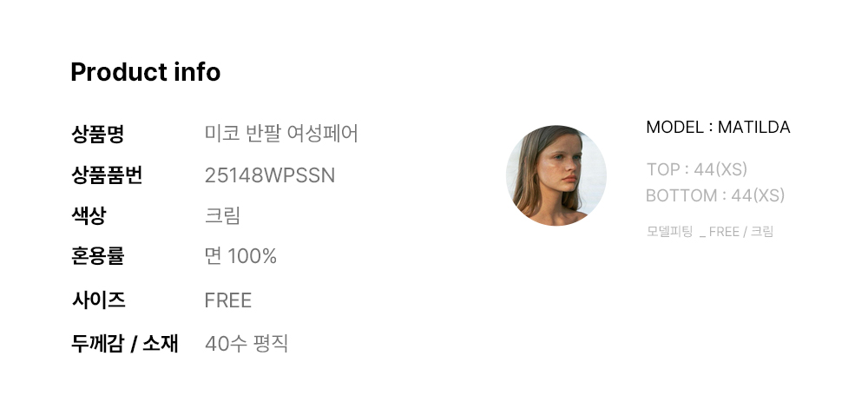Click the material value 40수 평직
This screenshot has height=402, width=868.
pos(246,343)
